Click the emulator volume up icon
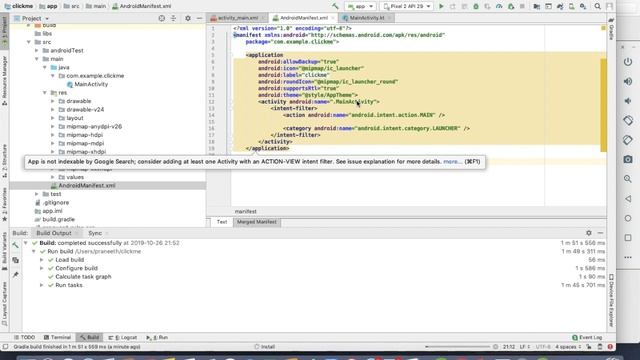This screenshot has height=360, width=640. coord(628,82)
